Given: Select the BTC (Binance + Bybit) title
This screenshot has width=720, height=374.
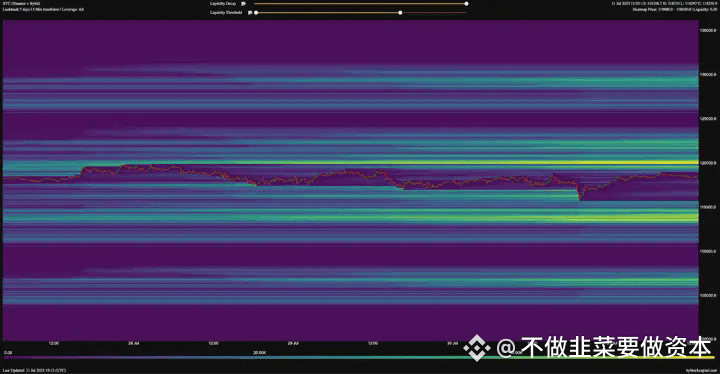Looking at the screenshot, I should [21, 4].
